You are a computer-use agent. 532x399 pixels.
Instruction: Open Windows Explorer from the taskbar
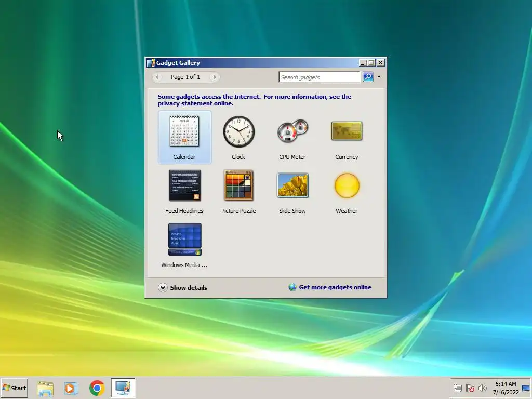point(45,388)
